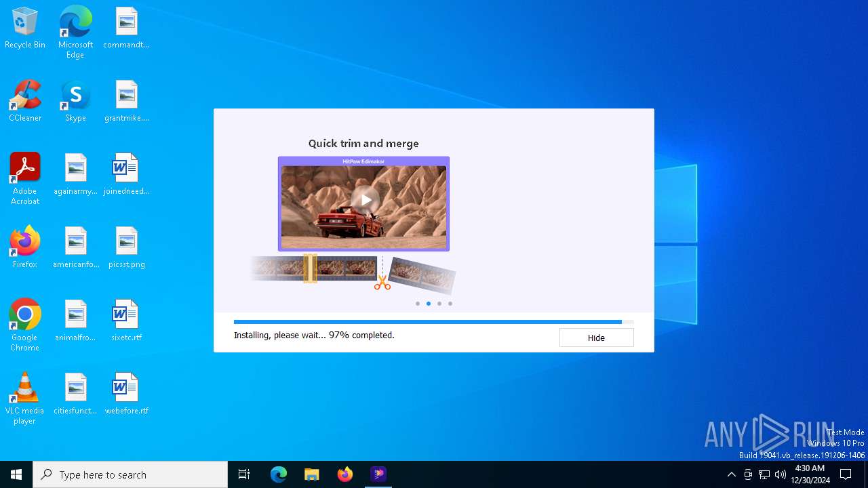Select the first slide indicator dot
This screenshot has width=868, height=488.
(418, 304)
